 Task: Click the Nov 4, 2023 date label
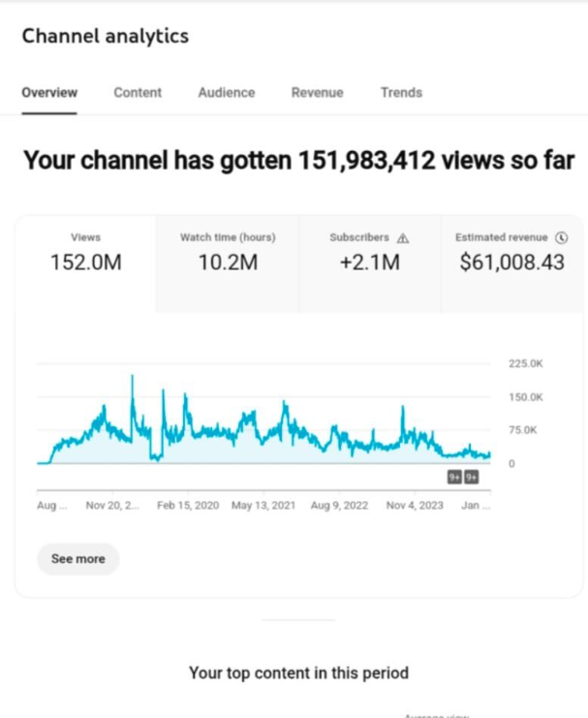pos(415,506)
